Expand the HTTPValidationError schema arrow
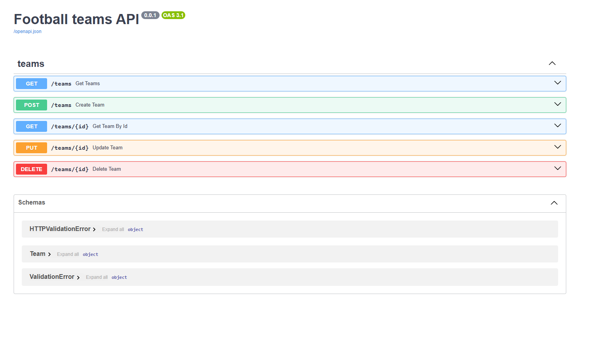 click(x=94, y=229)
